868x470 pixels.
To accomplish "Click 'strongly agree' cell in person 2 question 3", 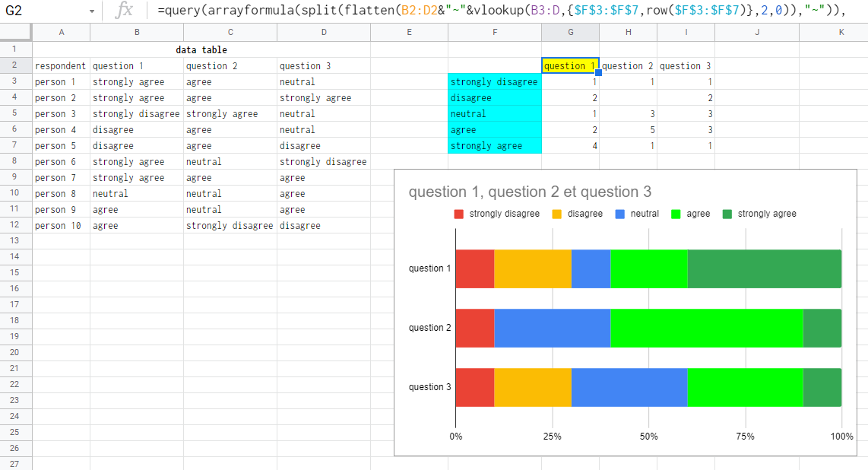I will [x=324, y=98].
